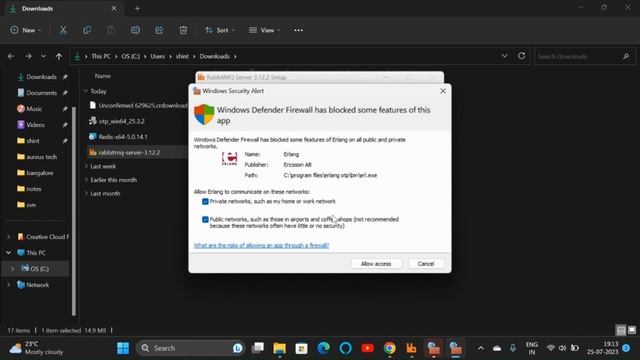
Task: Click the taskbar Search box
Action: click(191, 348)
